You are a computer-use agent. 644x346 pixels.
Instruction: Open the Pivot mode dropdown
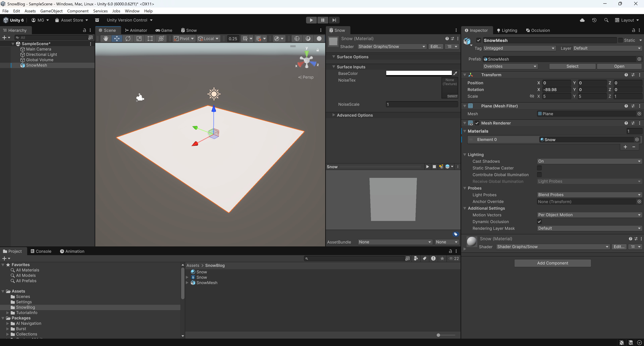(184, 38)
